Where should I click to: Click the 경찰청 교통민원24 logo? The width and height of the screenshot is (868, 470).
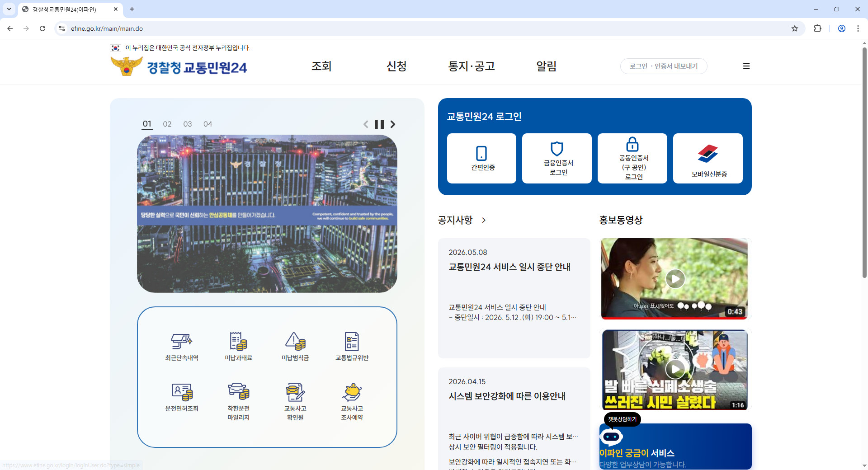pos(179,66)
